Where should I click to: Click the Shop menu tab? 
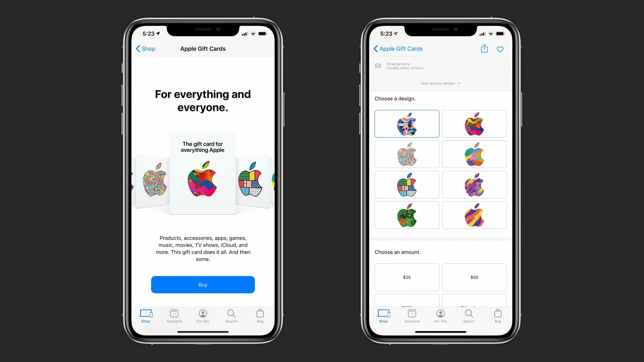point(145,315)
